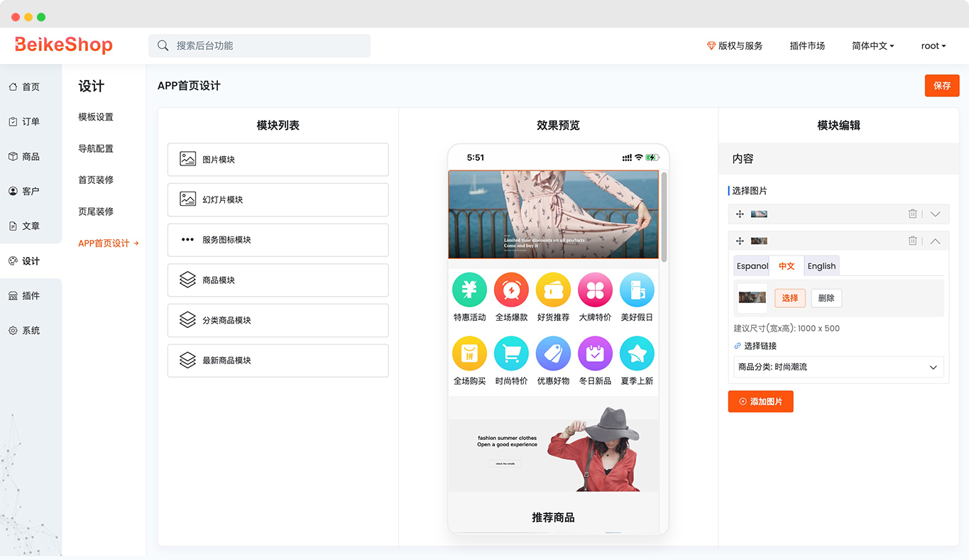Click the image thumbnail beside 选择 button
969x560 pixels.
752,298
